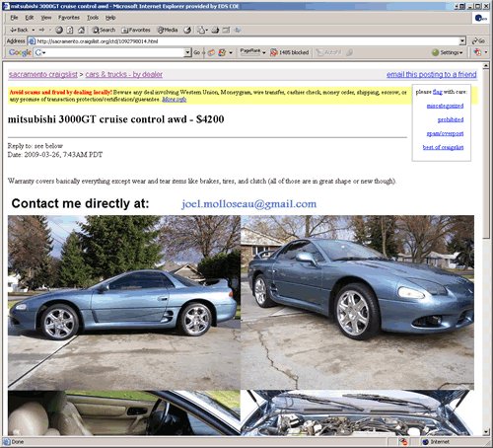
Task: Click the lifesaver icon at toolbar right end
Action: [x=477, y=52]
